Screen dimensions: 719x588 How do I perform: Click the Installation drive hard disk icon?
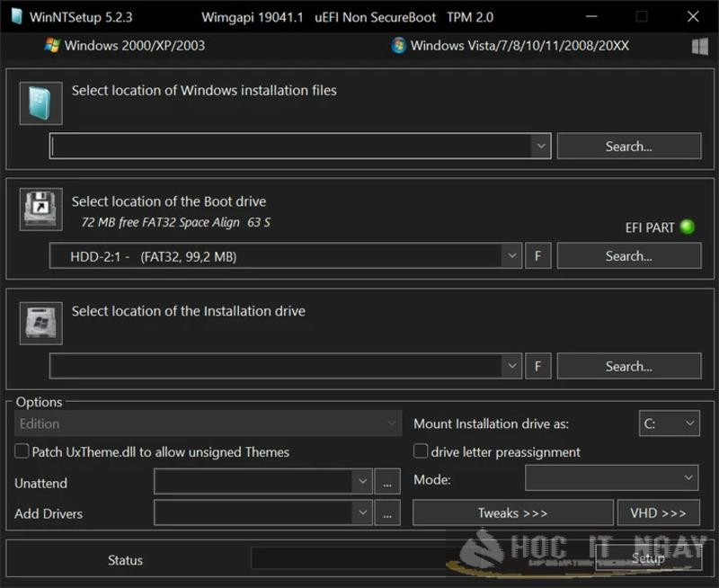[40, 324]
